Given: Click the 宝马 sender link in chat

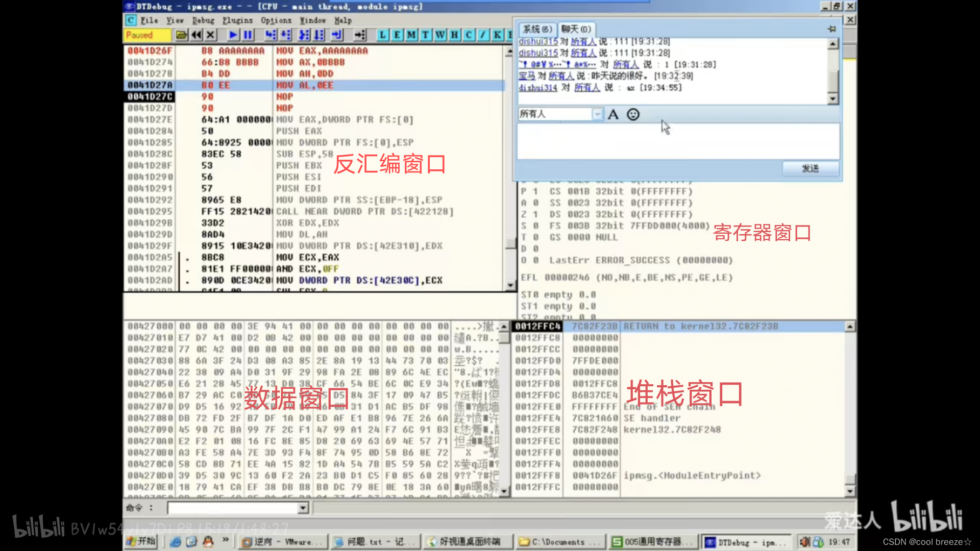Looking at the screenshot, I should click(x=527, y=76).
